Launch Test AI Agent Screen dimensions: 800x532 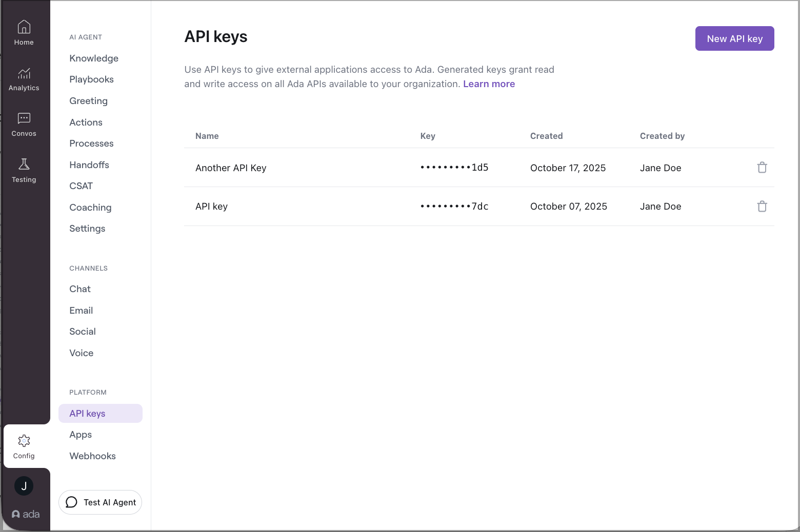tap(101, 502)
